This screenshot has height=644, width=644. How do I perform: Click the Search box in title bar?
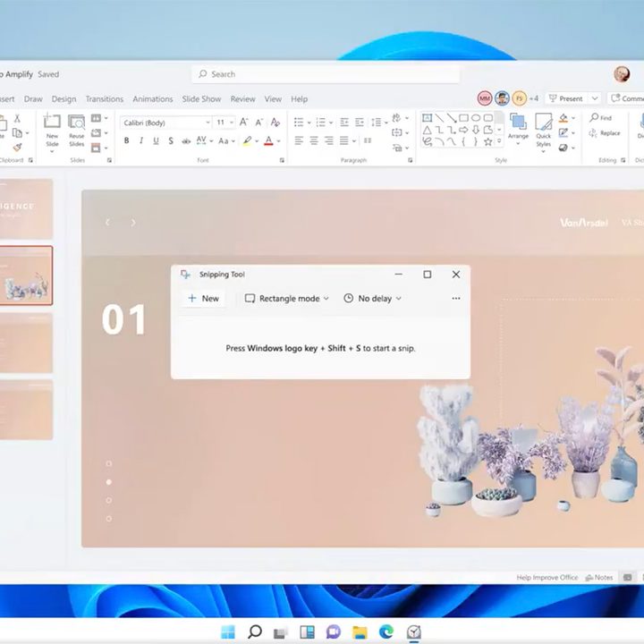pyautogui.click(x=326, y=74)
